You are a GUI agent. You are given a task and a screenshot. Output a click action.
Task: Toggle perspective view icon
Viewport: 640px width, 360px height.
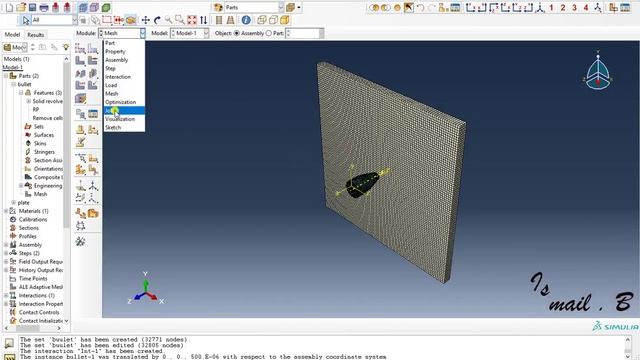[x=231, y=20]
